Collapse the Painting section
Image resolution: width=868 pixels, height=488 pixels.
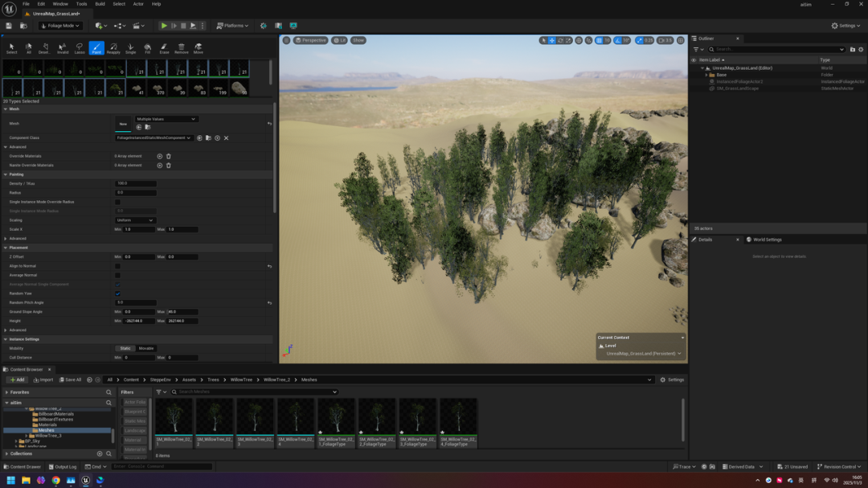tap(6, 174)
